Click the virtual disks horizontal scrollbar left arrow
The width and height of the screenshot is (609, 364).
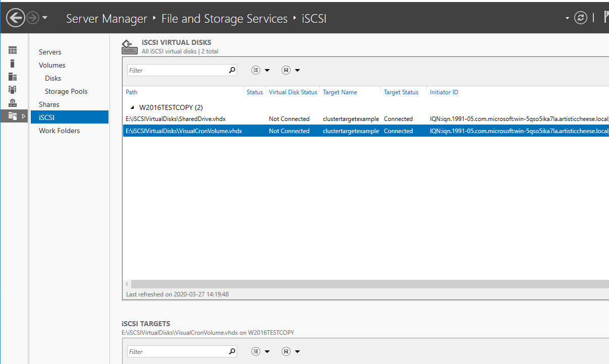click(127, 284)
